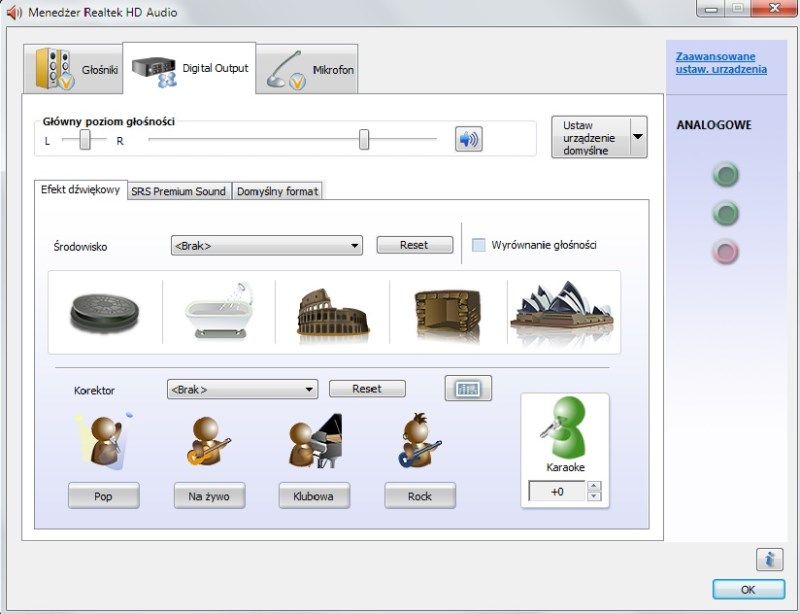Confirm with the OK button
This screenshot has height=614, width=800.
point(748,590)
